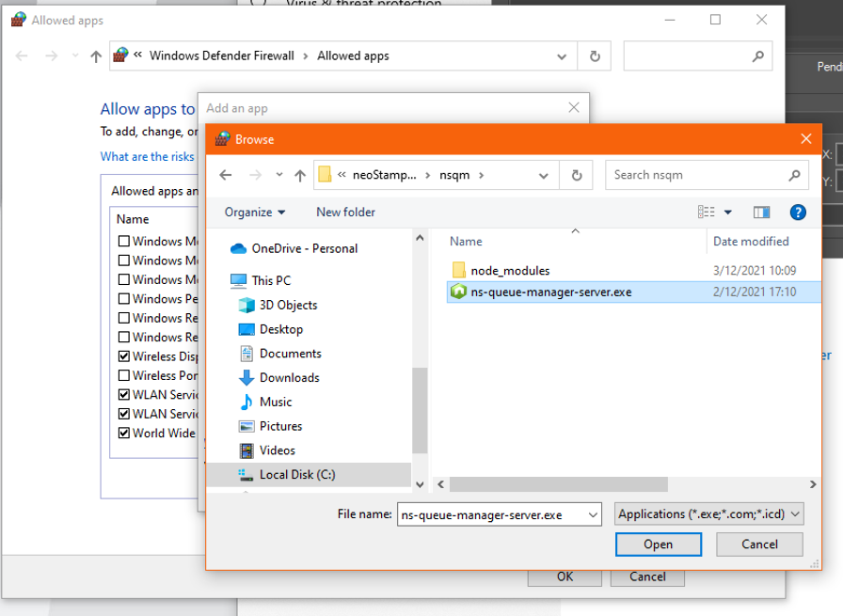Select Local Disk (C:) in sidebar
Image resolution: width=843 pixels, height=616 pixels.
(x=310, y=475)
